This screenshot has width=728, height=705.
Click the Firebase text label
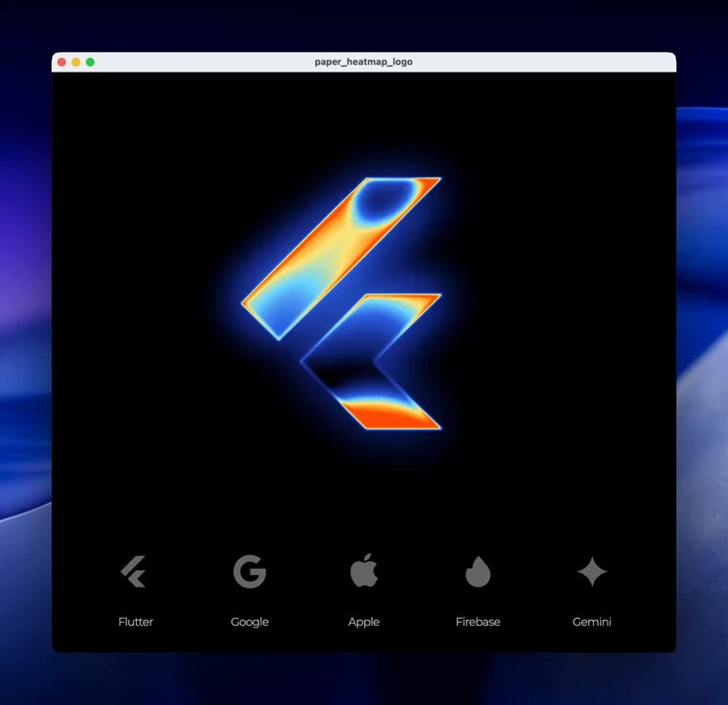point(478,622)
